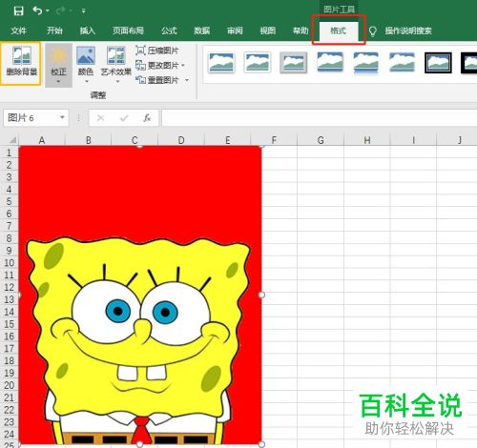Apply the fourth picture style thumbnail
477x448 pixels.
330,62
